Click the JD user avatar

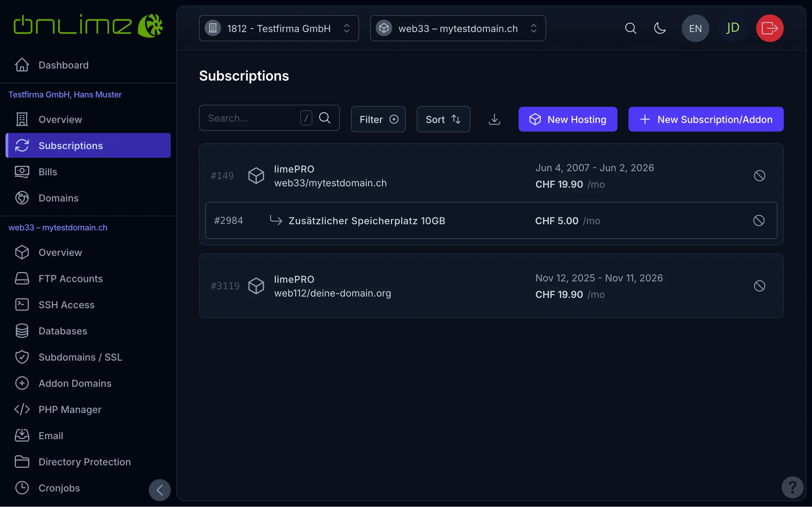(732, 28)
